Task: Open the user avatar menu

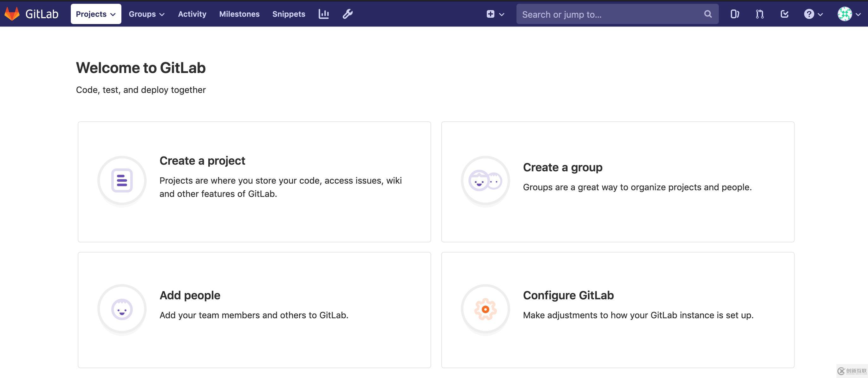Action: [849, 14]
